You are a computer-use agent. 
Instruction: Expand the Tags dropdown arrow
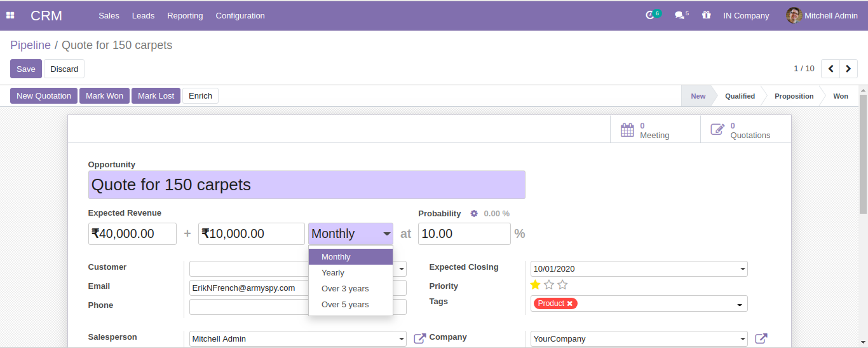740,305
